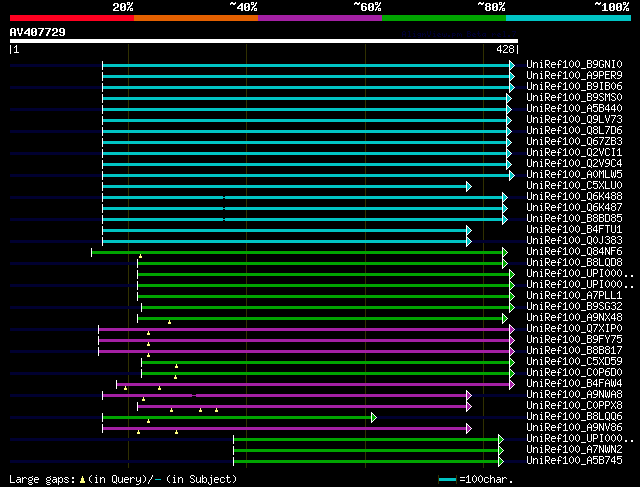Select the UniRef100_B8B817 label
Image resolution: width=640 pixels, height=487 pixels.
tap(574, 351)
